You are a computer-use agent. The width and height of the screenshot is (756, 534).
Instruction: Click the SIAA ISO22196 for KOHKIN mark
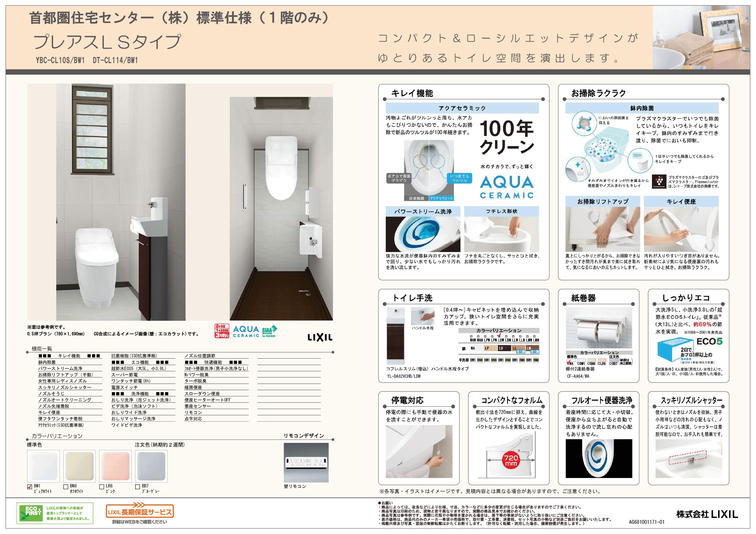pyautogui.click(x=270, y=331)
